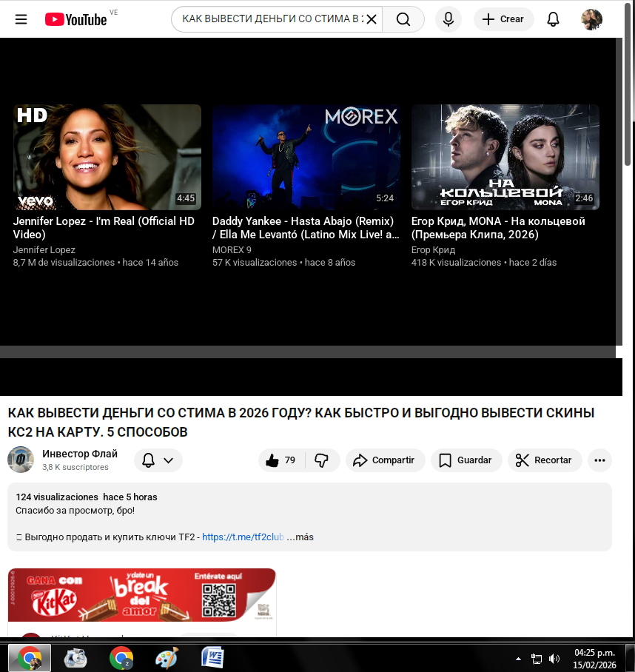This screenshot has height=672, width=635.
Task: Open the Jennifer Lopez - I'm Real video title
Action: pos(104,227)
